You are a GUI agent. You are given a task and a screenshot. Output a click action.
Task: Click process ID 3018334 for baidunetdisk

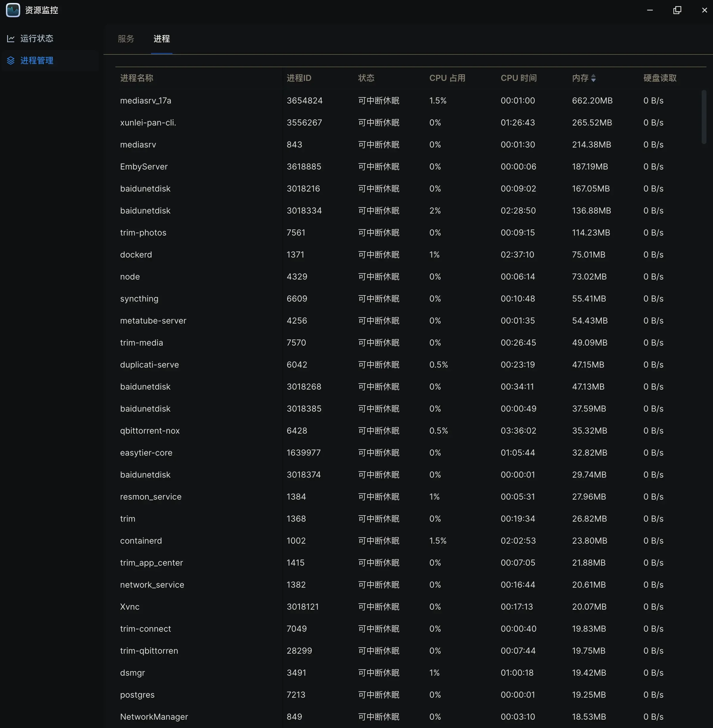(x=304, y=211)
